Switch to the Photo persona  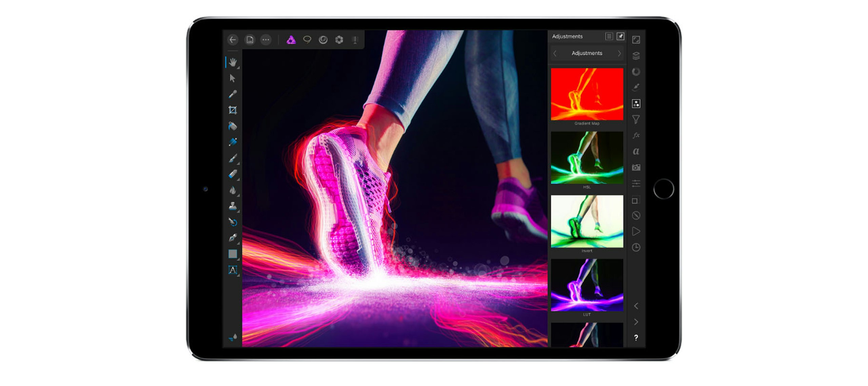pos(291,40)
